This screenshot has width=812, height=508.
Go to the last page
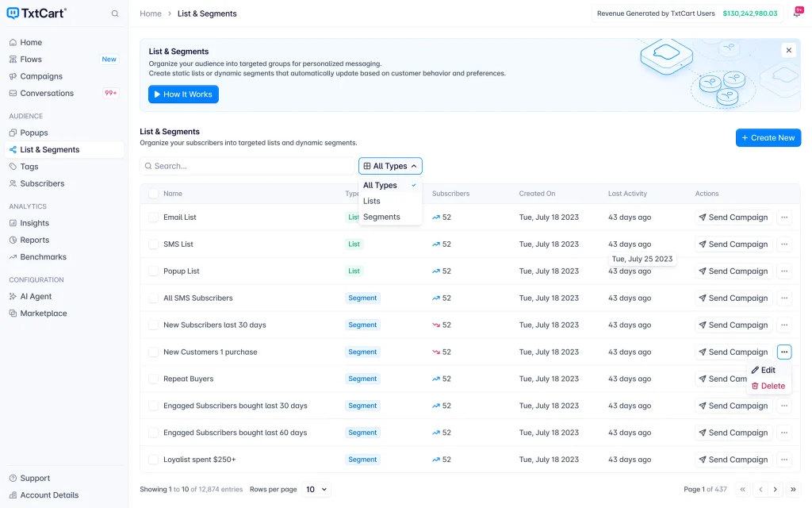click(x=793, y=489)
